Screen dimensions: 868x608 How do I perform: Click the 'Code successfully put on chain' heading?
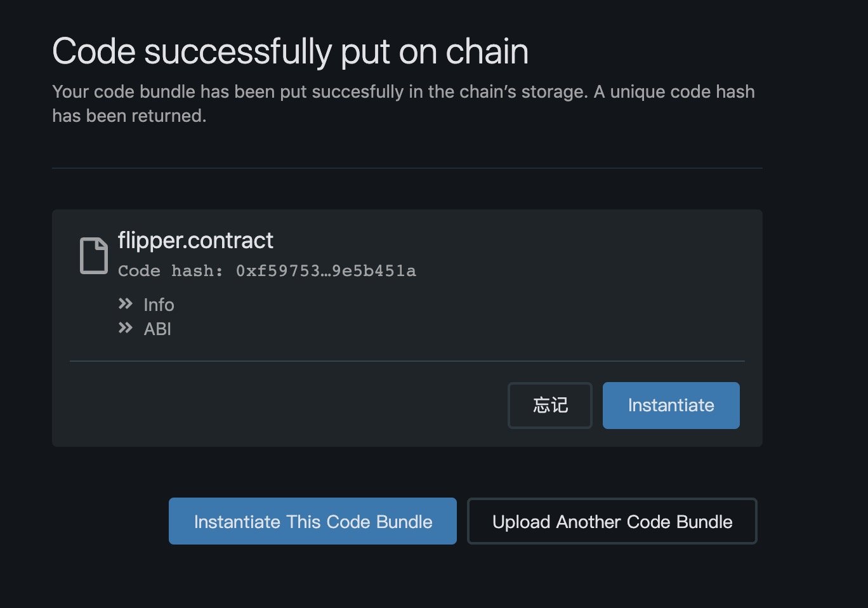pyautogui.click(x=290, y=51)
